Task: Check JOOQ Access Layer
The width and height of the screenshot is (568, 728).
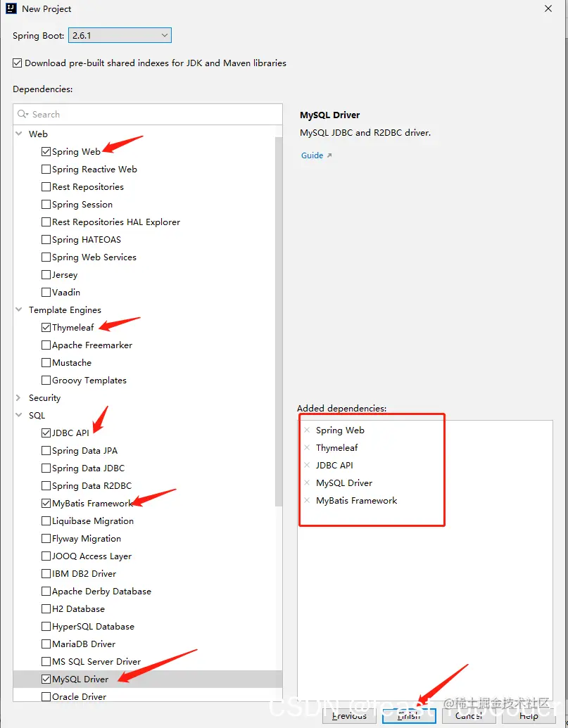Action: pos(46,556)
